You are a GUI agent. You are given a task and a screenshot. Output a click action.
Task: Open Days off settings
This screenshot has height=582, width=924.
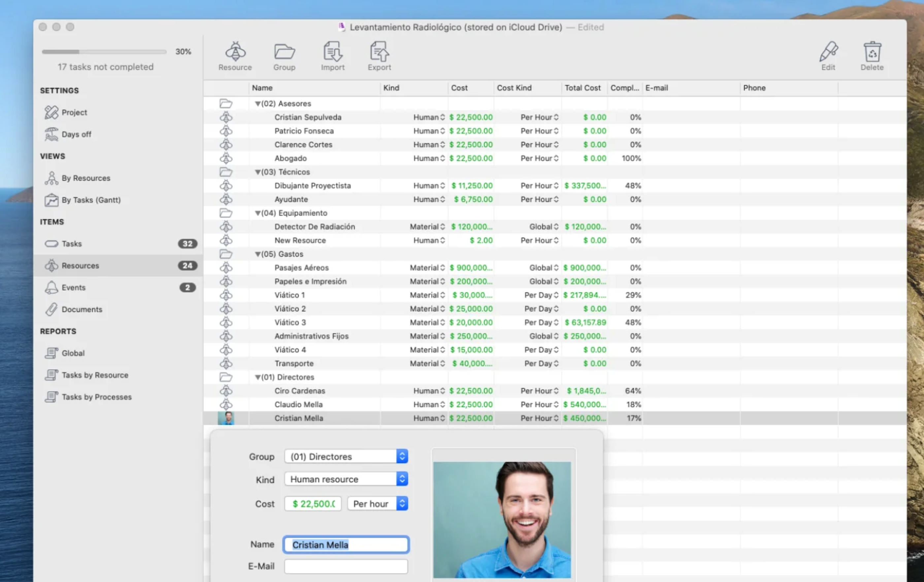coord(68,134)
